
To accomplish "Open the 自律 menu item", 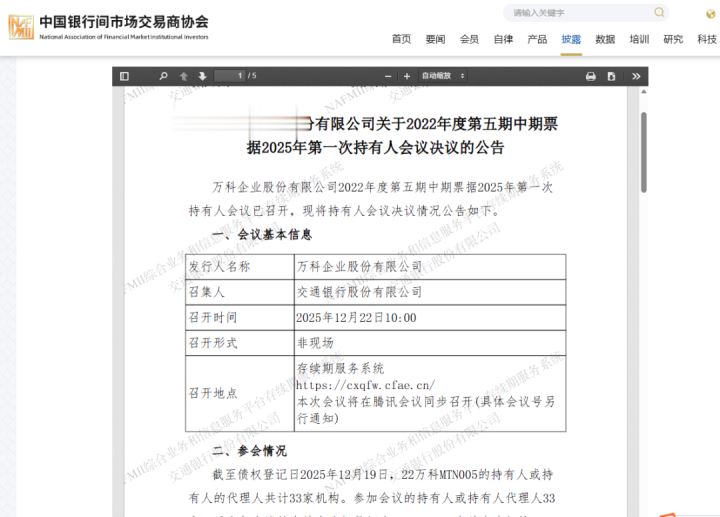I will (x=503, y=39).
